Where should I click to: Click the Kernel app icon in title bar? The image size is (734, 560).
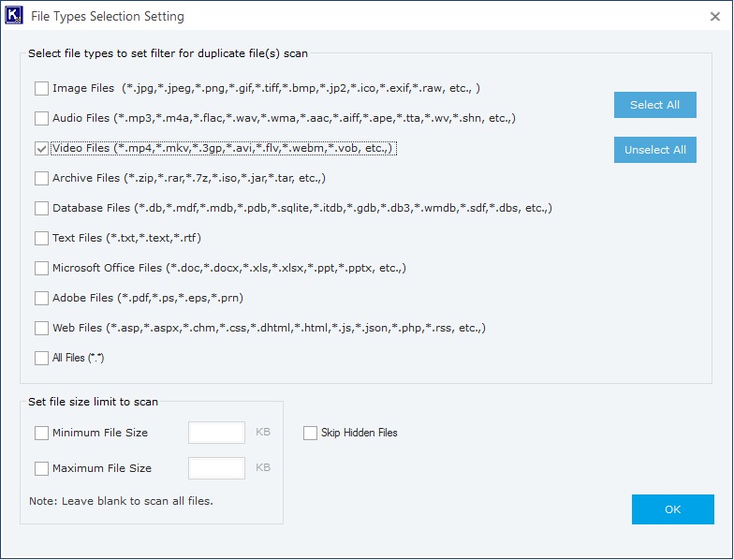point(13,15)
